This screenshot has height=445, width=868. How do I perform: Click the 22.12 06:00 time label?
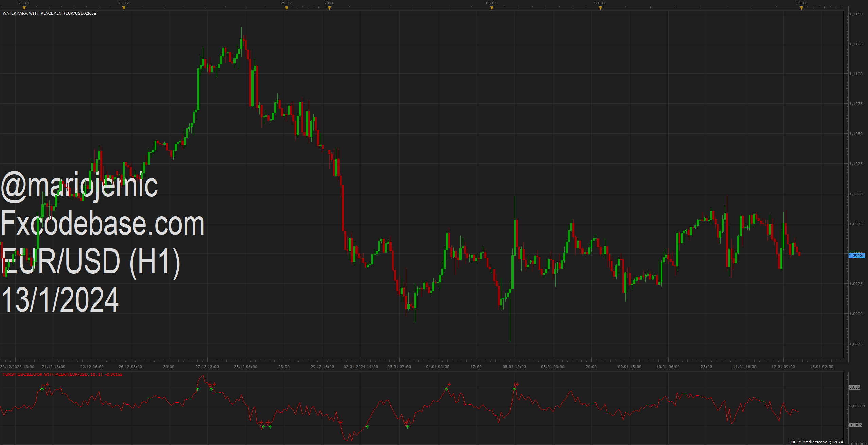coord(92,367)
